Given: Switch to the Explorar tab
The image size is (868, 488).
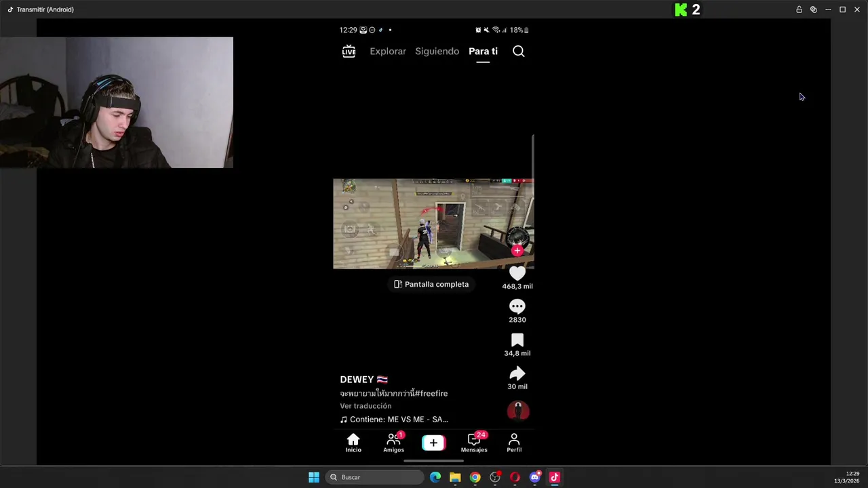Looking at the screenshot, I should (x=388, y=52).
